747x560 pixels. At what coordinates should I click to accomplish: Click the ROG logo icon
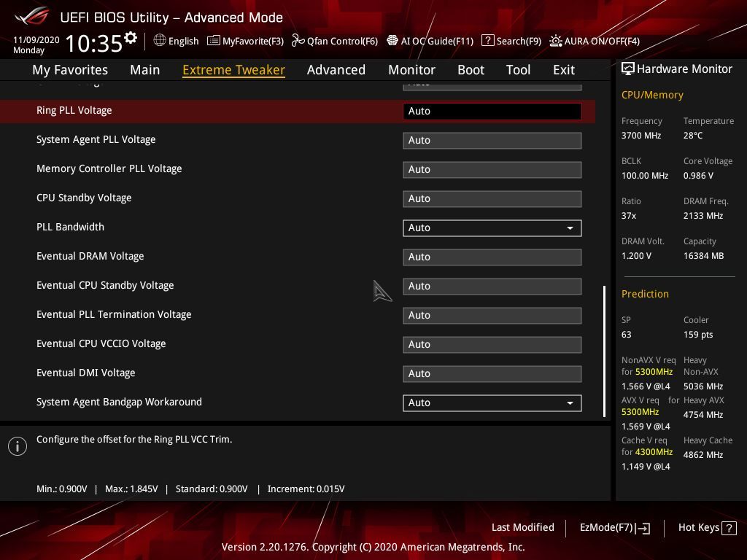pos(32,16)
